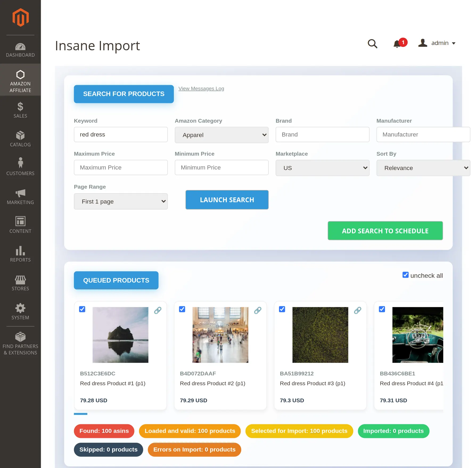This screenshot has height=468, width=476.
Task: Click the Skipped: 0 products badge
Action: (108, 450)
